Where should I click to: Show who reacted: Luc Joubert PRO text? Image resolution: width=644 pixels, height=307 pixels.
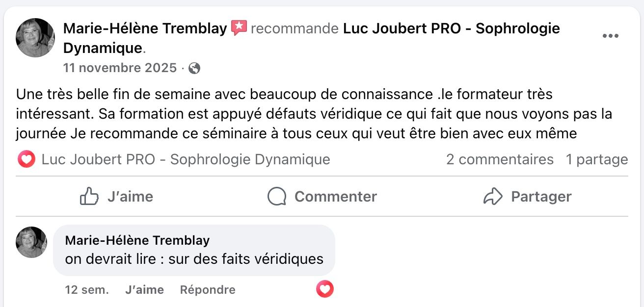tap(186, 159)
